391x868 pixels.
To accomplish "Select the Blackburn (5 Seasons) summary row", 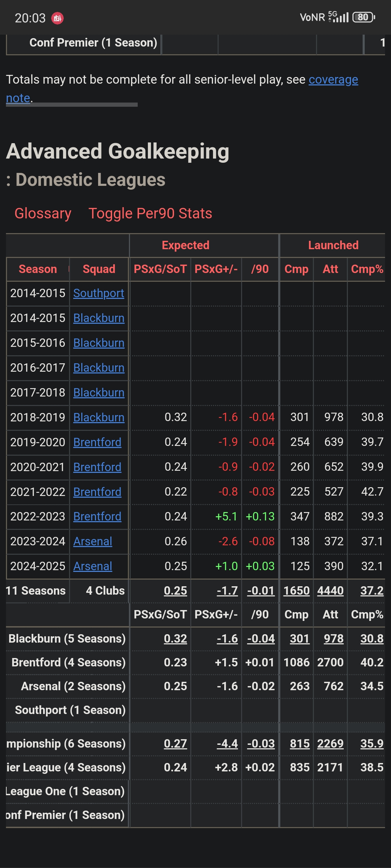I will click(x=67, y=639).
